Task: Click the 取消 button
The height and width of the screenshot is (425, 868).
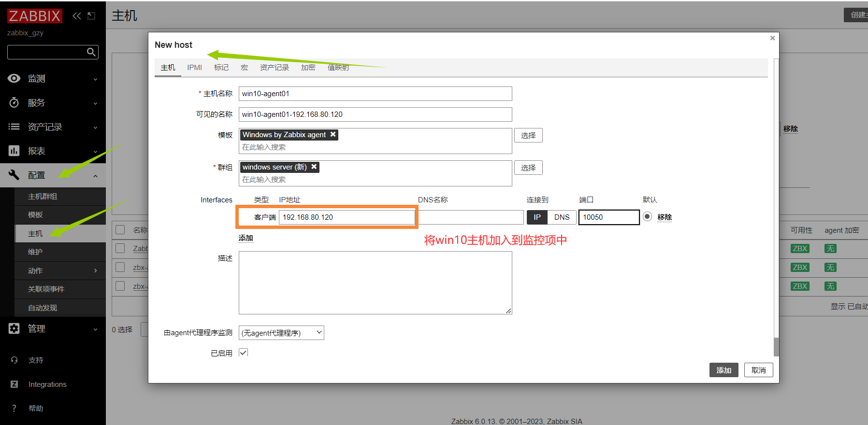Action: (758, 370)
